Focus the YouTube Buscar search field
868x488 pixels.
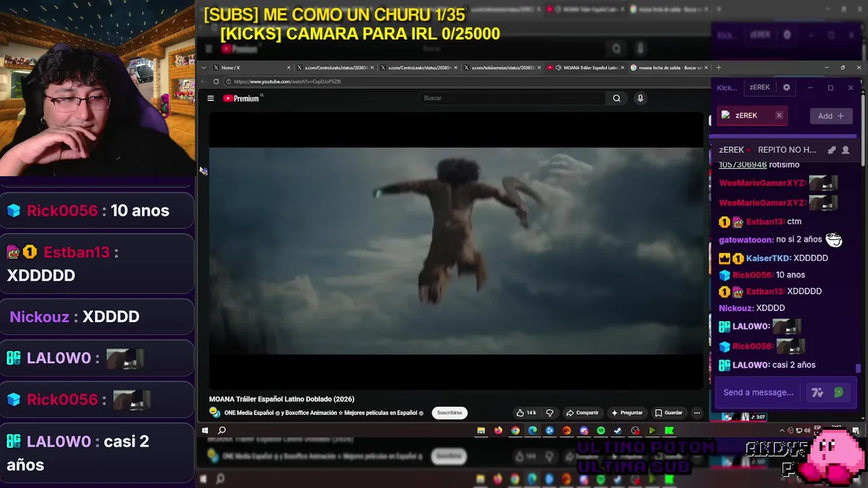click(x=512, y=98)
